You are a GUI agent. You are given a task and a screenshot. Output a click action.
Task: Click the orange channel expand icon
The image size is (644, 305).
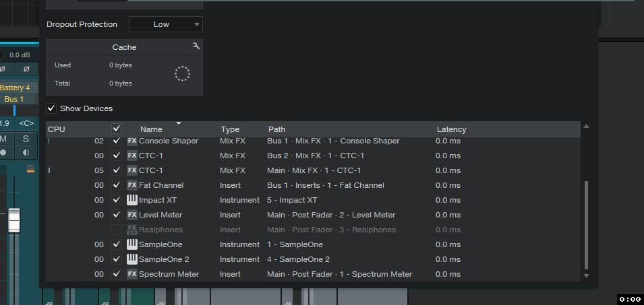(30, 168)
